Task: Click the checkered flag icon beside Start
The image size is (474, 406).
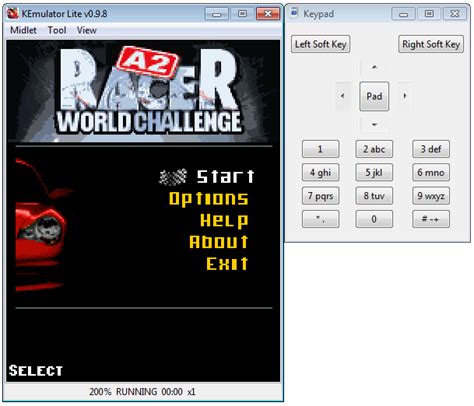Action: (173, 177)
